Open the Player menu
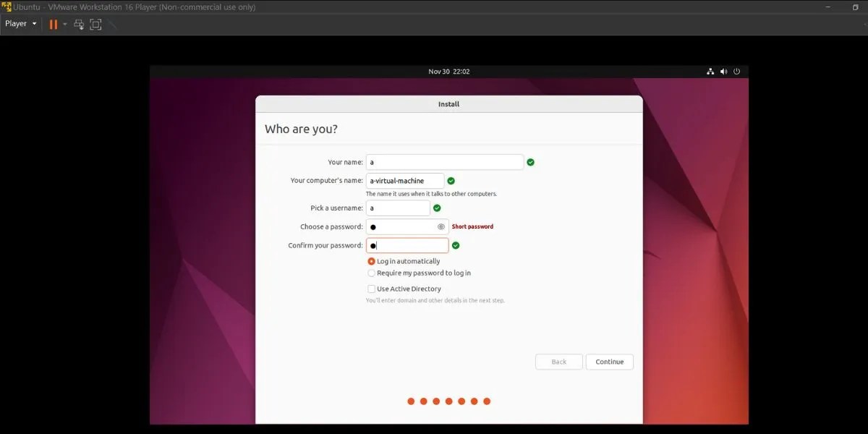 (16, 24)
